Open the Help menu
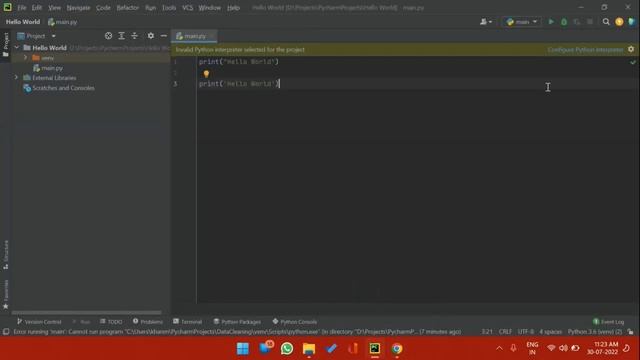Screen dimensions: 640x360 pos(233,8)
